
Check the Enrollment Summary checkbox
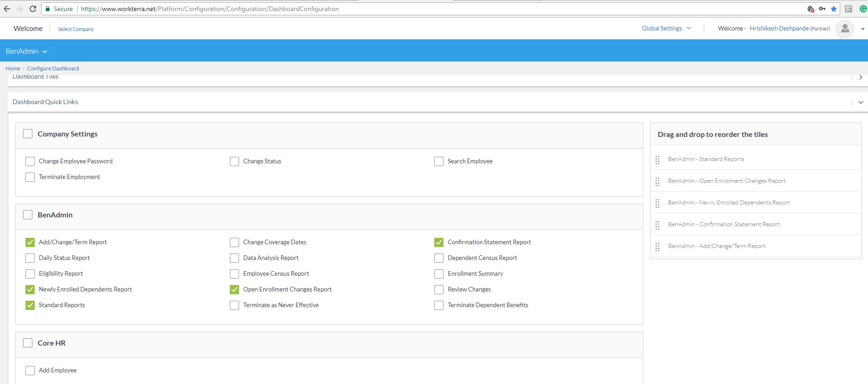pos(439,274)
